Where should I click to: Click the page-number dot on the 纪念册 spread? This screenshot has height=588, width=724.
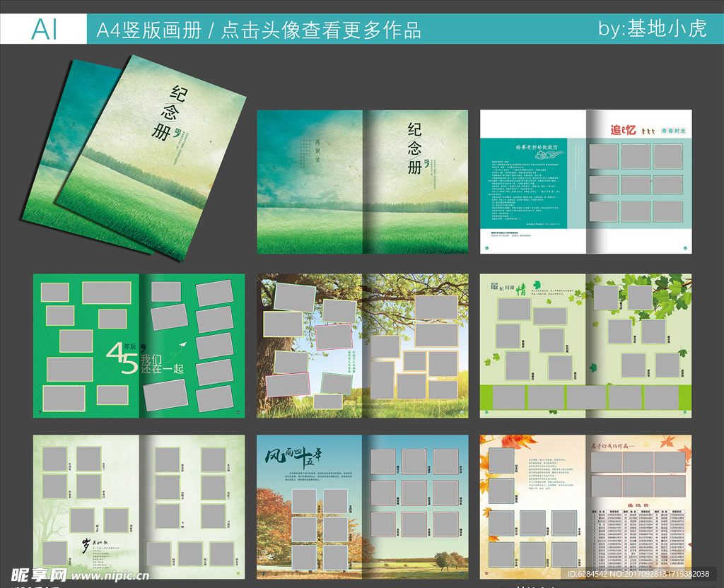click(x=486, y=248)
